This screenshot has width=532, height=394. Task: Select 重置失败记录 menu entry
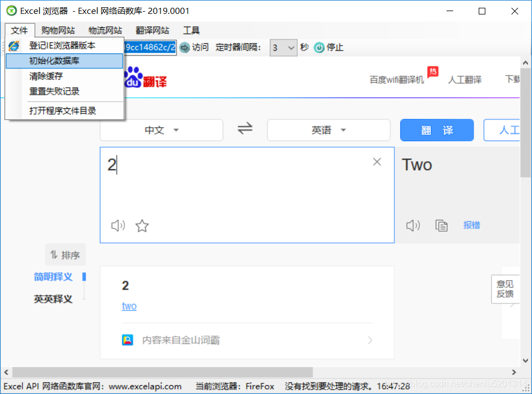coord(64,91)
